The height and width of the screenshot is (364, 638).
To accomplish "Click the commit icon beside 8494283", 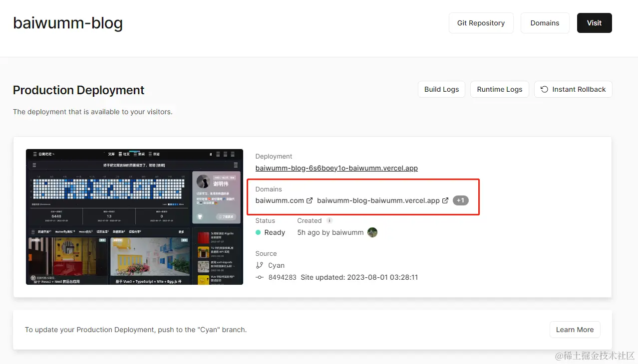I will point(259,277).
